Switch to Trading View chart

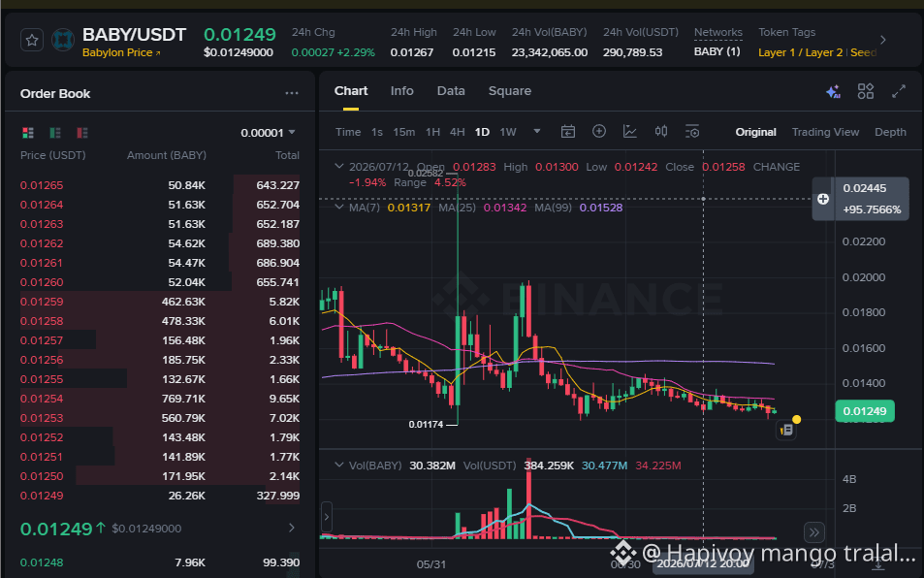(825, 132)
